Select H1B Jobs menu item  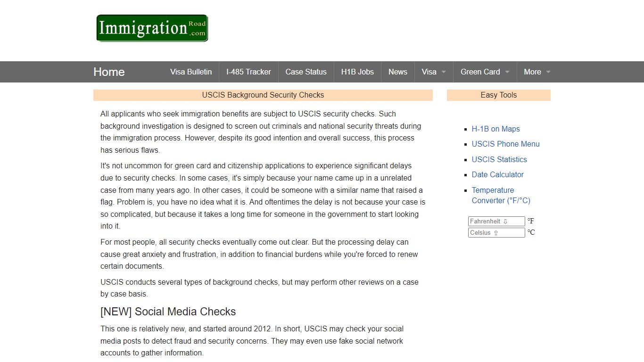tap(357, 72)
